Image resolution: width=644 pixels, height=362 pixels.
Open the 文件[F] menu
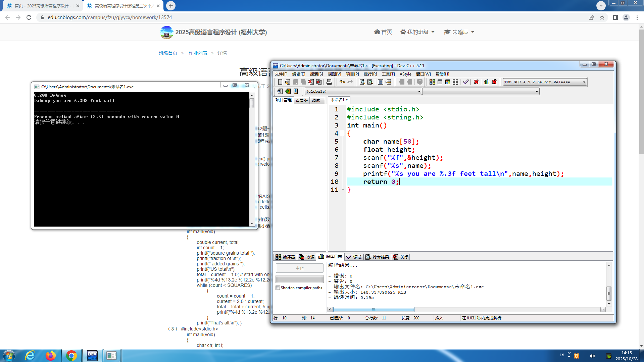coord(281,74)
